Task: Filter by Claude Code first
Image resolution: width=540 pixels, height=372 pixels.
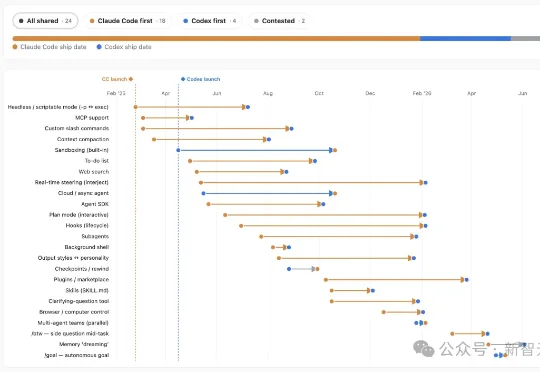Action: [128, 21]
